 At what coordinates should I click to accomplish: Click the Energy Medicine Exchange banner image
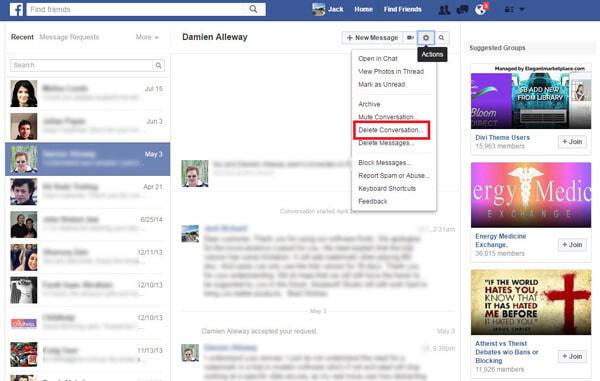531,195
